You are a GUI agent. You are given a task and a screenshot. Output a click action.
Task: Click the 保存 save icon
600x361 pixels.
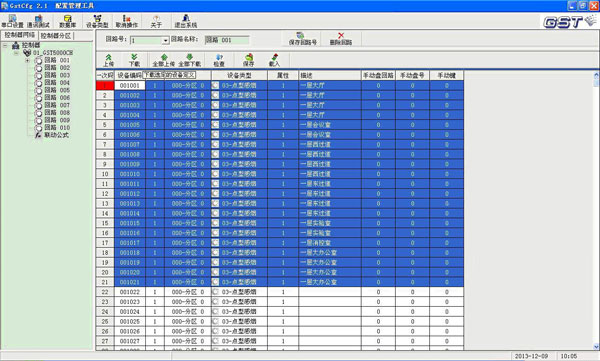tap(248, 60)
